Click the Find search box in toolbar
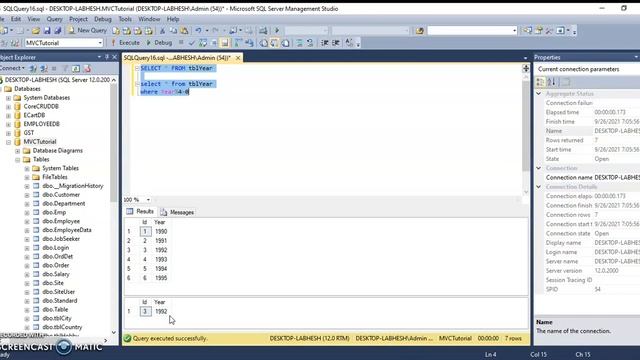Viewport: 640px width, 360px height. pyautogui.click(x=472, y=31)
